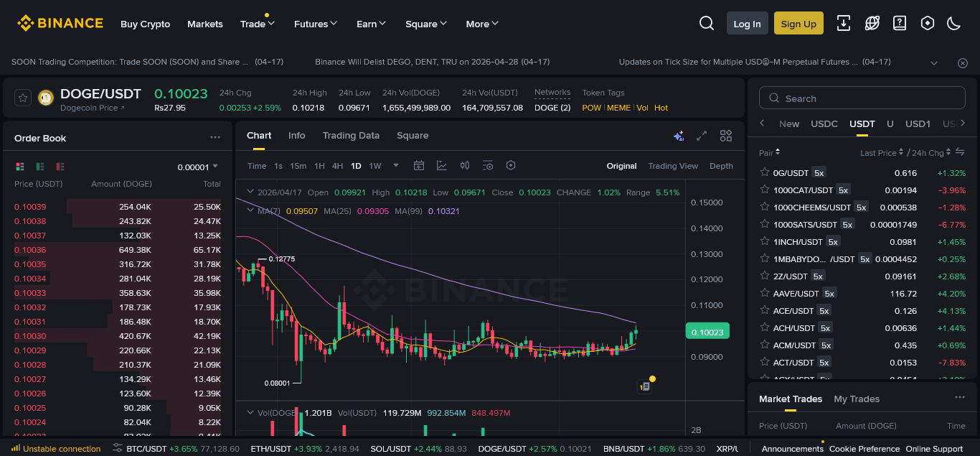Collapse the MA indicator row chevron
This screenshot has width=980, height=456.
point(250,210)
